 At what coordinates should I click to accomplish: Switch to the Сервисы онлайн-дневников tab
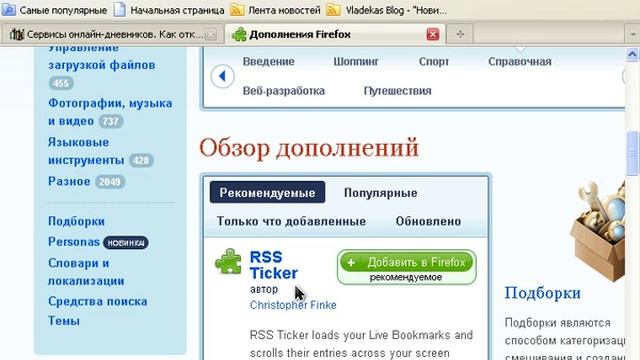112,34
